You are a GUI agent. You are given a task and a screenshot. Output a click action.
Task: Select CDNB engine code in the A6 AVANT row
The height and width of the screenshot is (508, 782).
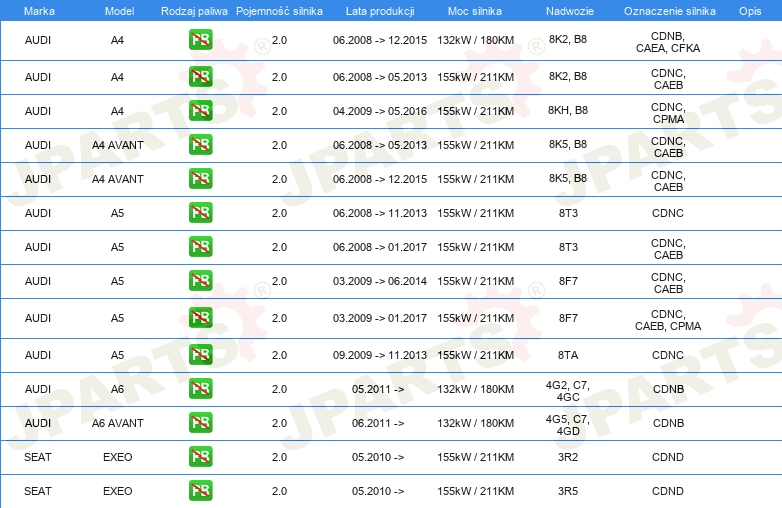(668, 423)
